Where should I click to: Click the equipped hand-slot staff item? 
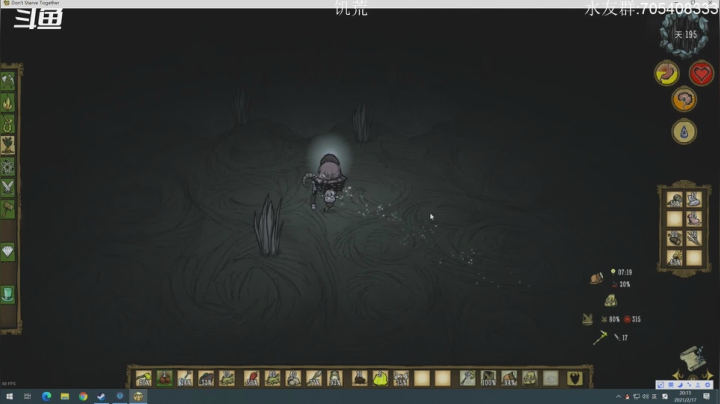pos(467,378)
